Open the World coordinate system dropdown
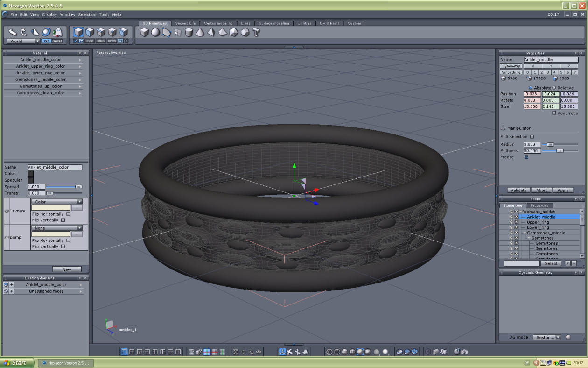This screenshot has width=588, height=368. click(x=24, y=41)
